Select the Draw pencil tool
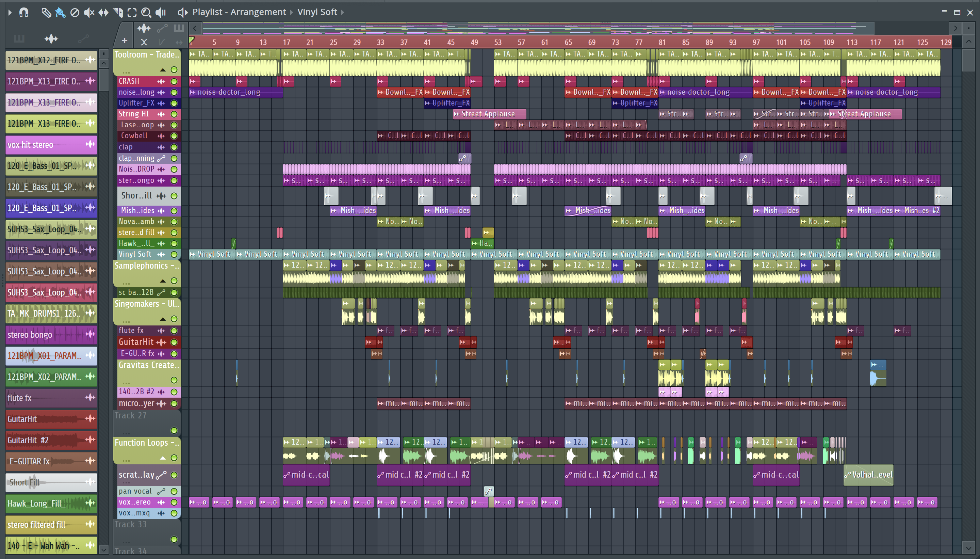Image resolution: width=980 pixels, height=559 pixels. point(46,13)
